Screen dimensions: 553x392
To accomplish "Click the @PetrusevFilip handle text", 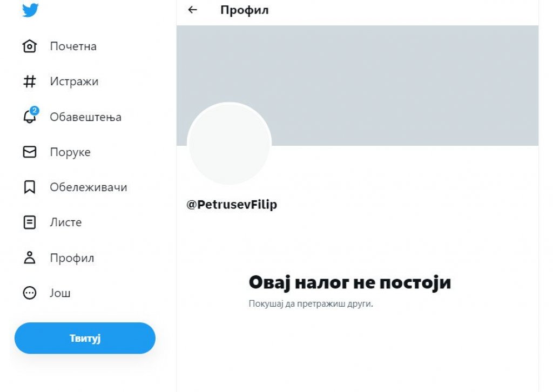I will coord(232,205).
